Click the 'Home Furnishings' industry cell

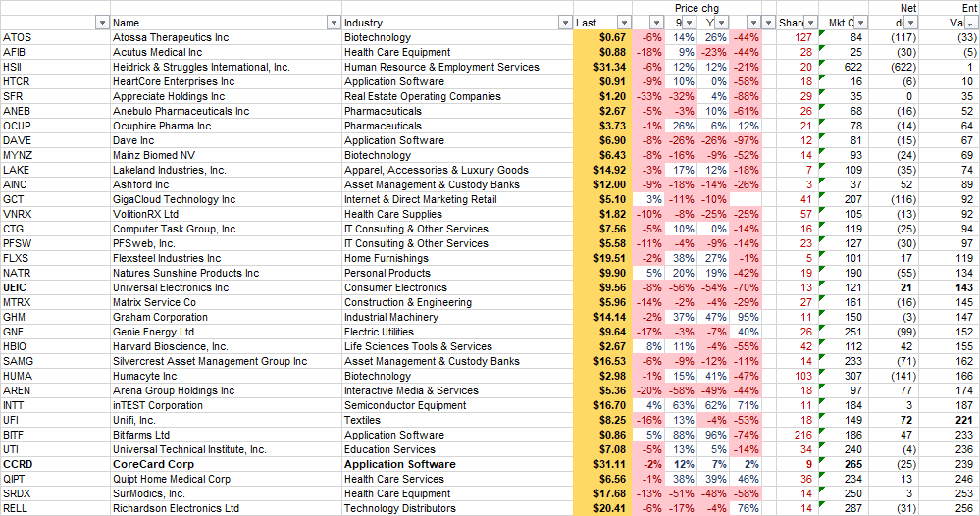click(457, 258)
